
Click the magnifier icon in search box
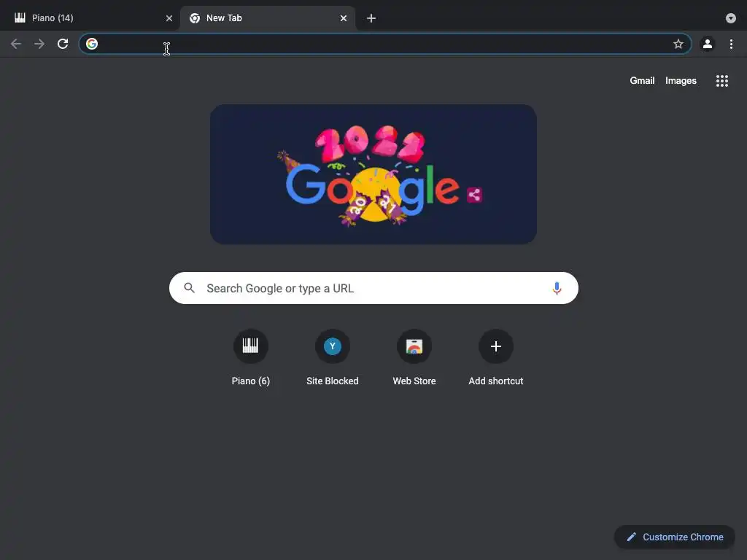pyautogui.click(x=190, y=288)
